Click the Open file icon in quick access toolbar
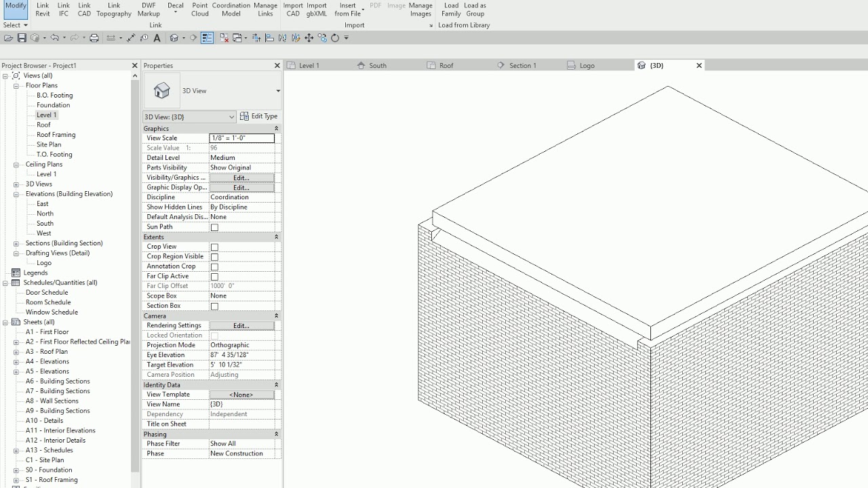The width and height of the screenshot is (868, 488). pyautogui.click(x=8, y=38)
